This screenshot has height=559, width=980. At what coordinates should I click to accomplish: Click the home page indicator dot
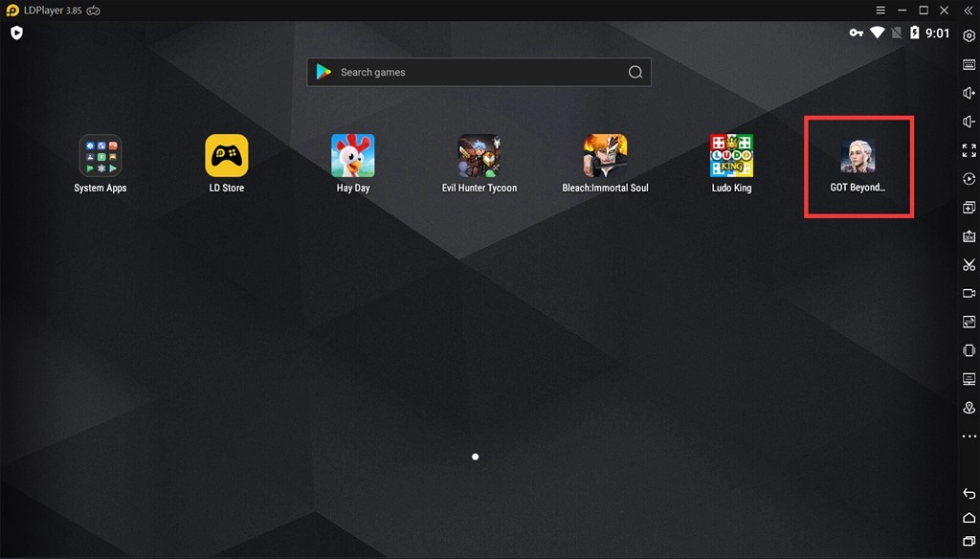pyautogui.click(x=475, y=458)
